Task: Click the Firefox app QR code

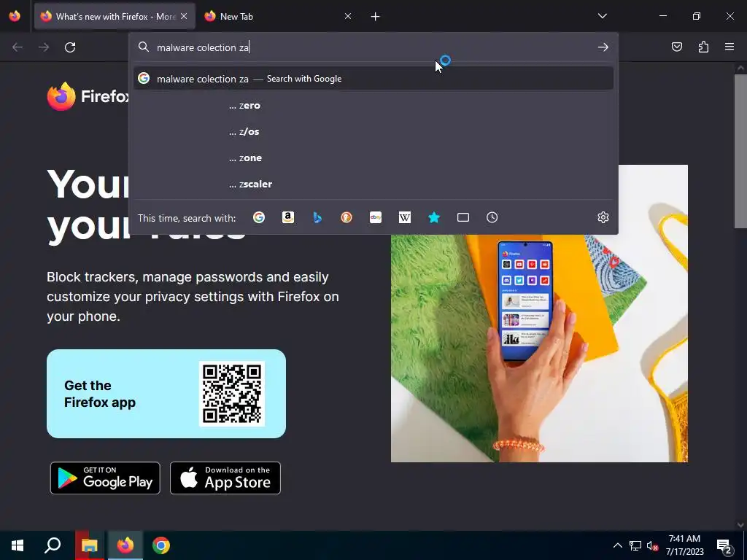Action: tap(231, 394)
